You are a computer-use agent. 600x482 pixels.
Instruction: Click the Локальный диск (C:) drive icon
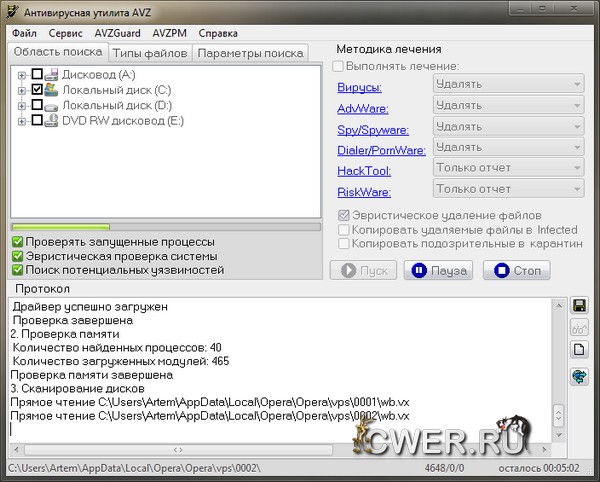52,90
